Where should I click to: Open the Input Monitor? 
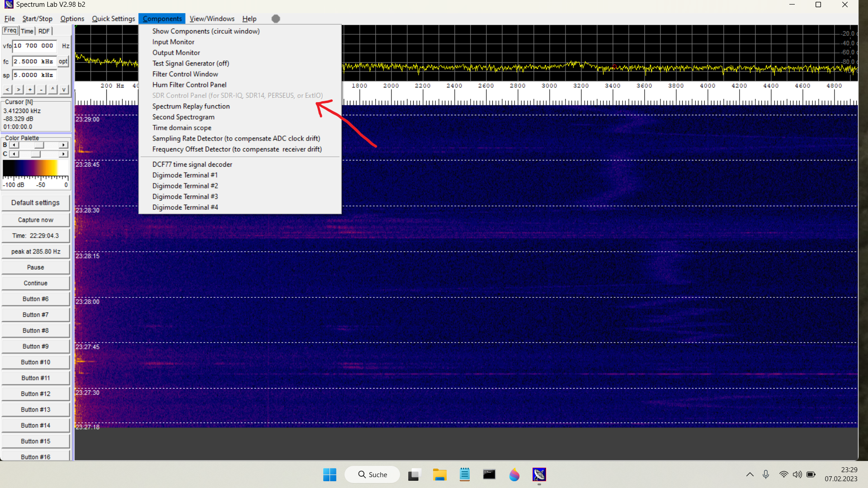240,42
